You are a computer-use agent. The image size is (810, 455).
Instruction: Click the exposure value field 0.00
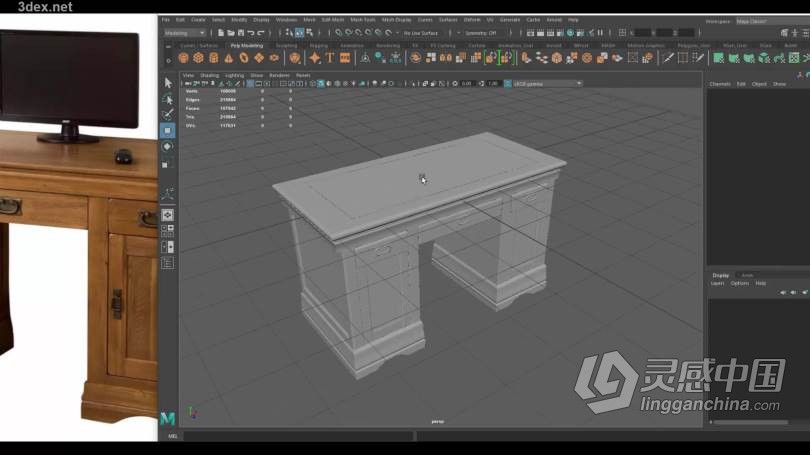tap(466, 83)
